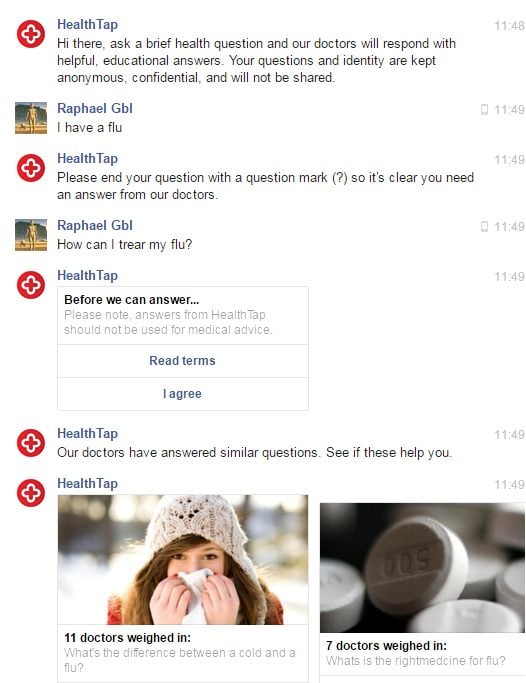Open the woman blowing nose photo

pos(183,559)
